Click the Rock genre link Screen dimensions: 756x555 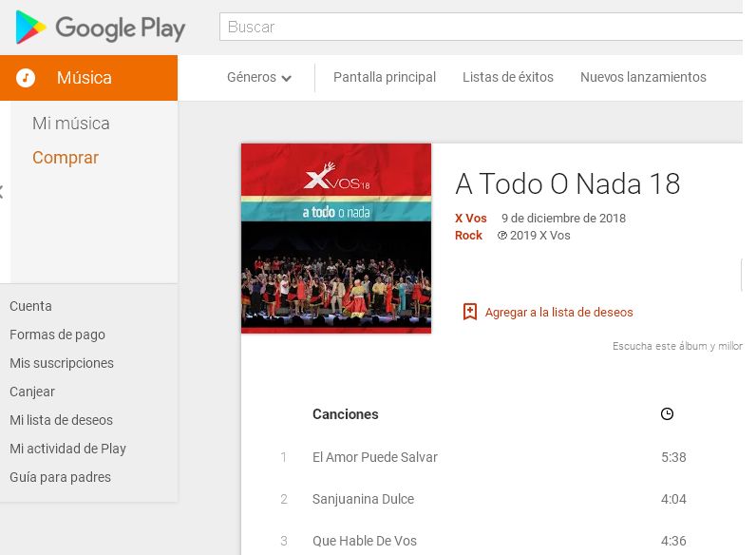click(469, 236)
